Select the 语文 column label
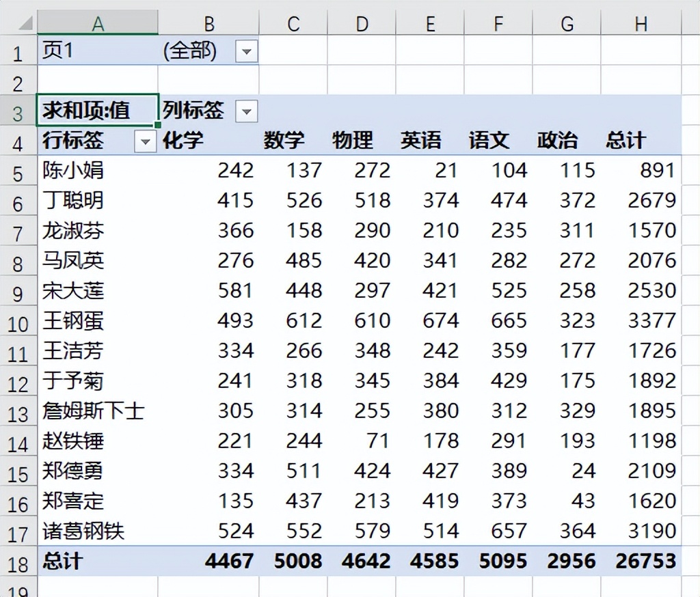This screenshot has width=700, height=597. (489, 141)
